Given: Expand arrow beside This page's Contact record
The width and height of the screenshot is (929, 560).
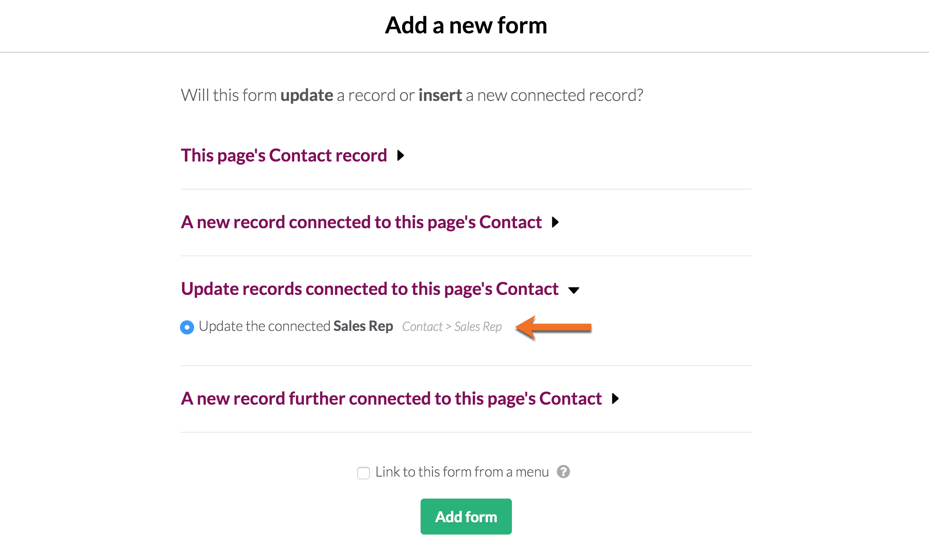Looking at the screenshot, I should [400, 155].
